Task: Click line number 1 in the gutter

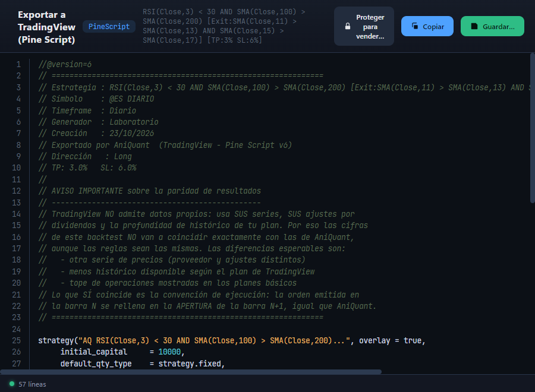Action: click(18, 64)
